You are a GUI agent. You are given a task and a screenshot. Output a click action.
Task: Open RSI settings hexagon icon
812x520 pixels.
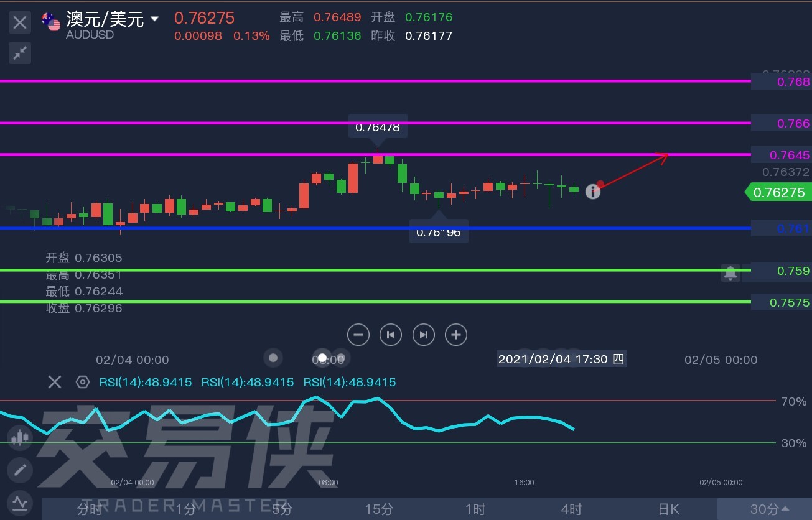click(x=82, y=382)
